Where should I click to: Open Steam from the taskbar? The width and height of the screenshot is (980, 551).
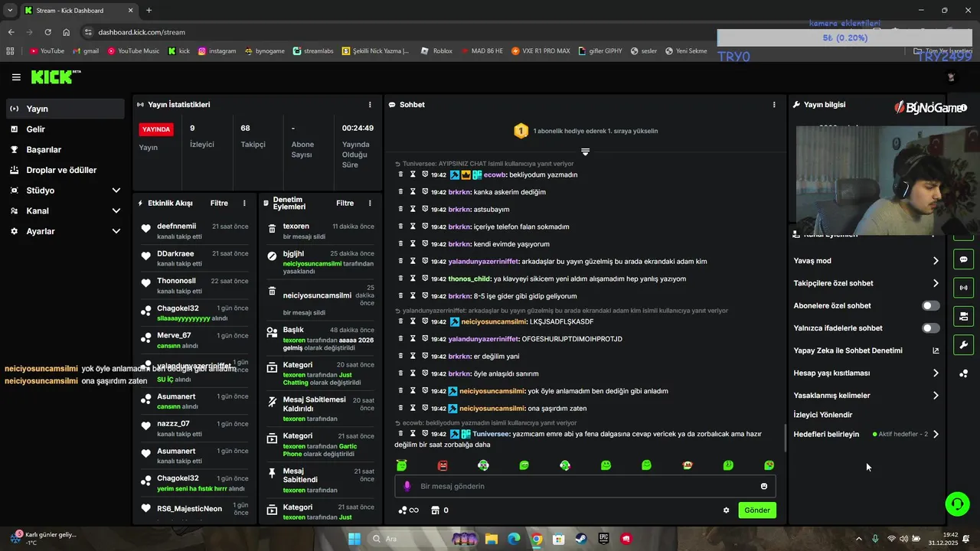pyautogui.click(x=581, y=539)
